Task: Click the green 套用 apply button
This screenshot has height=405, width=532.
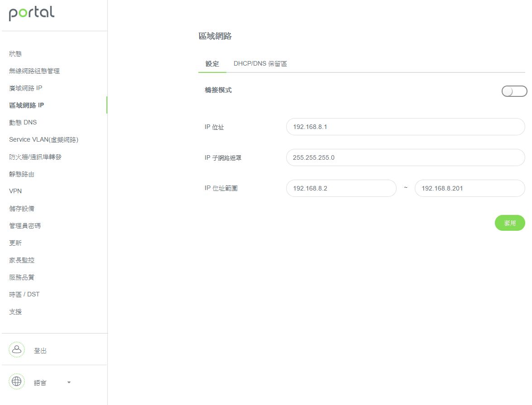Action: pos(510,223)
